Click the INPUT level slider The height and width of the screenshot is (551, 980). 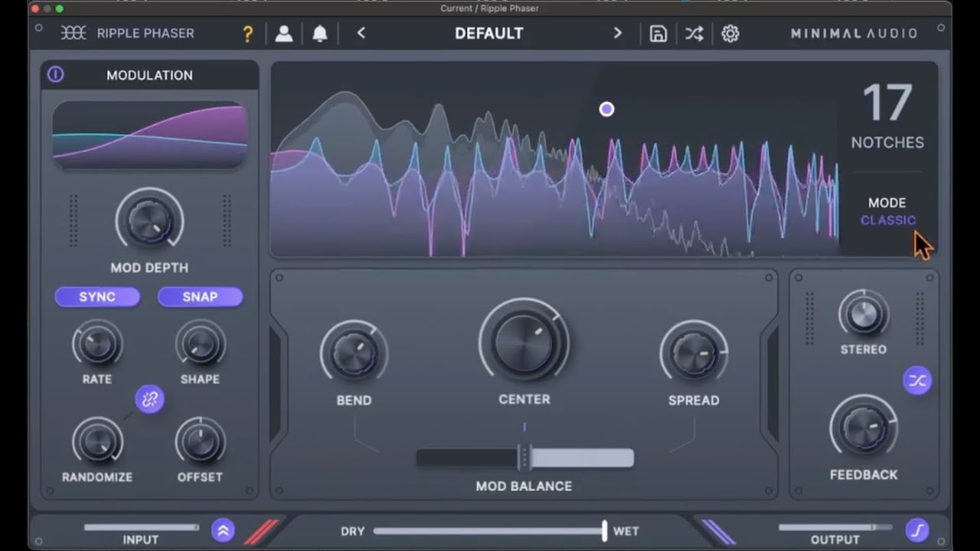[x=141, y=527]
